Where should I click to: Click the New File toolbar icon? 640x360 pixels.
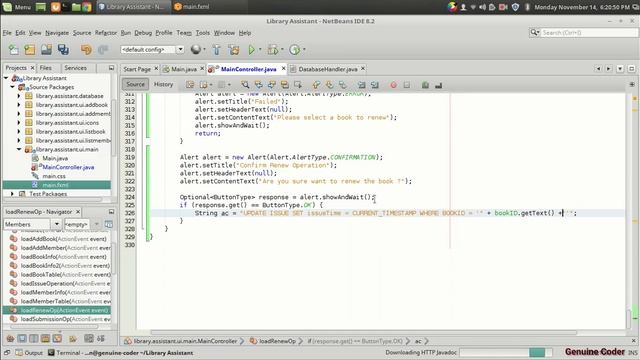(13, 50)
